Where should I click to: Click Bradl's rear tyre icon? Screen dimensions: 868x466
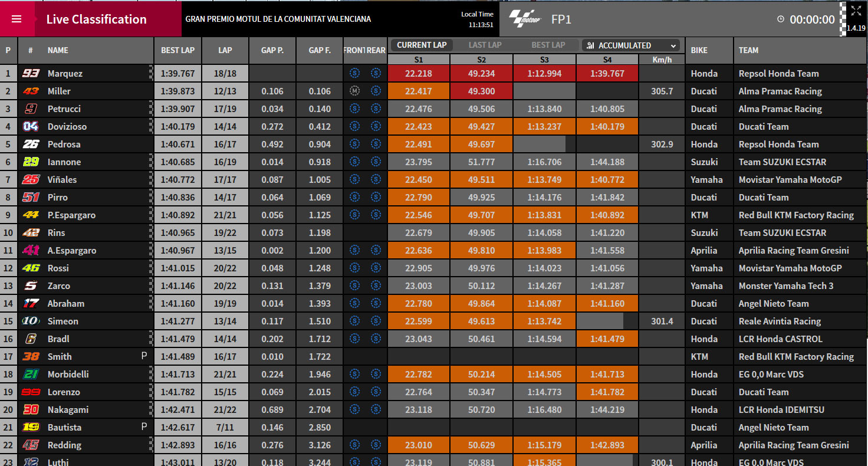click(x=376, y=339)
